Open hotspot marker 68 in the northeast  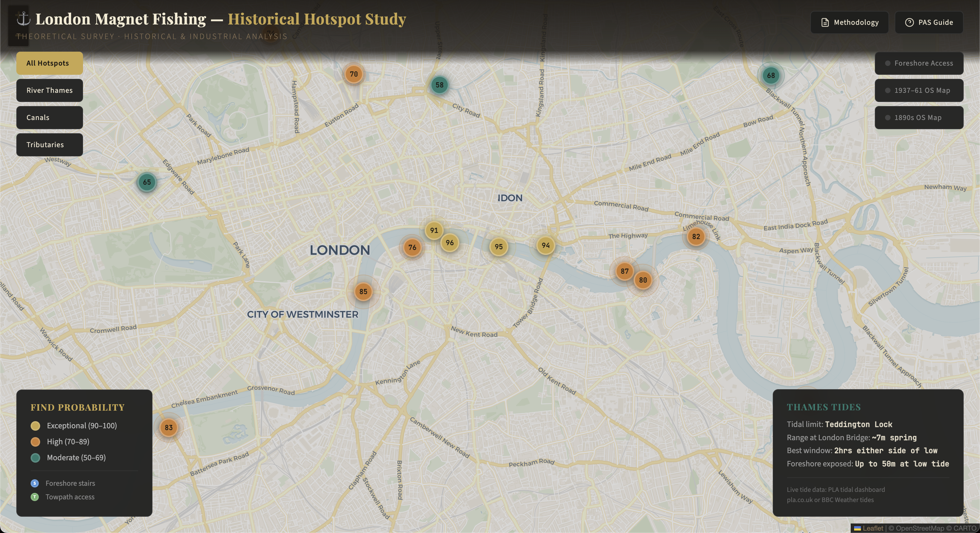tap(771, 75)
